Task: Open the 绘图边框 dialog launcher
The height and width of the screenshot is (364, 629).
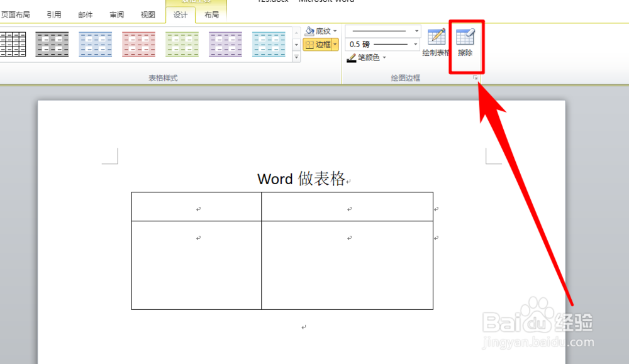Action: coord(476,77)
